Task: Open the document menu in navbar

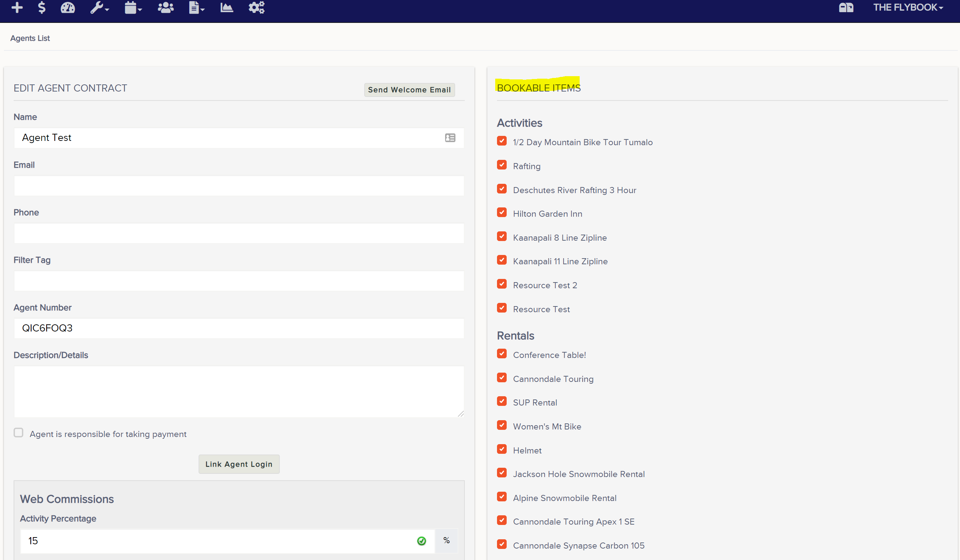Action: coord(197,7)
